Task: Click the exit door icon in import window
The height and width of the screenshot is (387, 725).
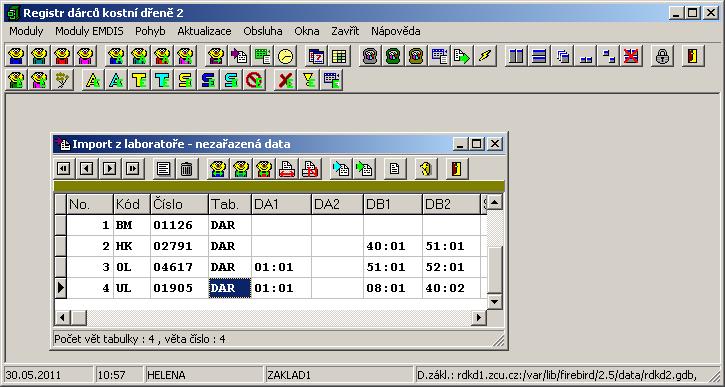Action: point(457,169)
